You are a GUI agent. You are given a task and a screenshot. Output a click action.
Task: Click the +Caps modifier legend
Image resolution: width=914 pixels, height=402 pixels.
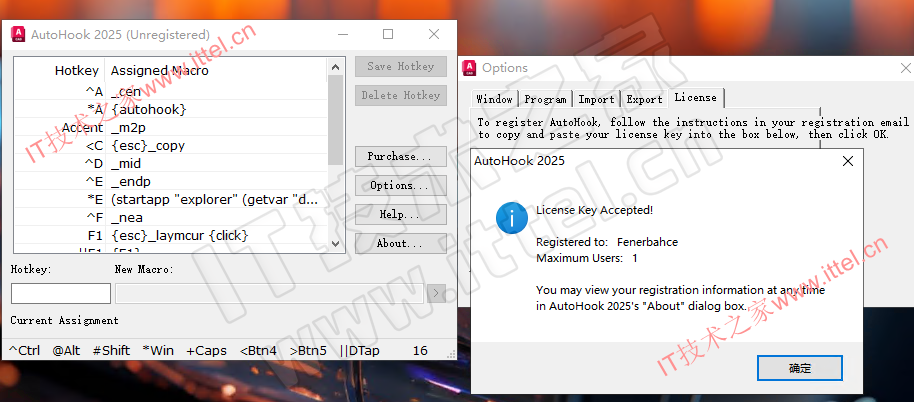[206, 350]
